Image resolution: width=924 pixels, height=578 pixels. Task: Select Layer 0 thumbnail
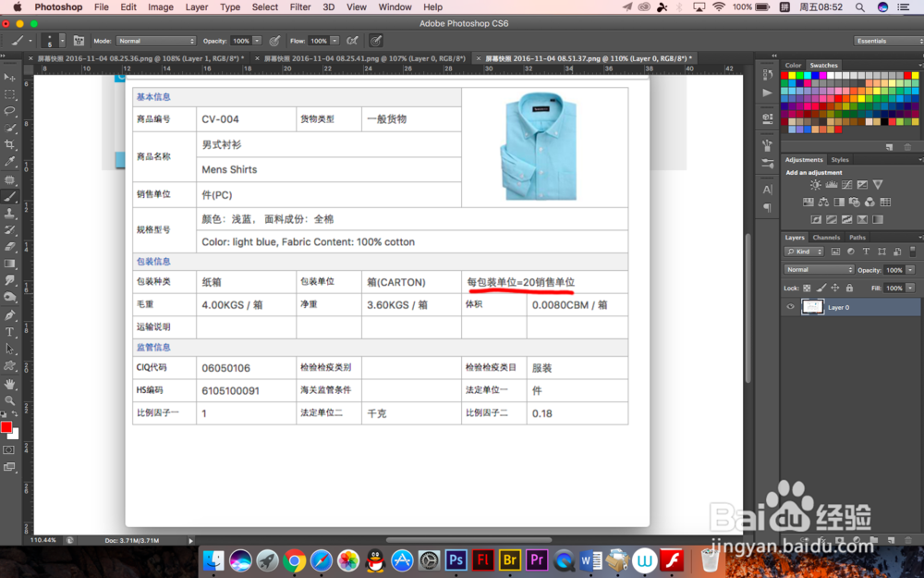pyautogui.click(x=812, y=307)
